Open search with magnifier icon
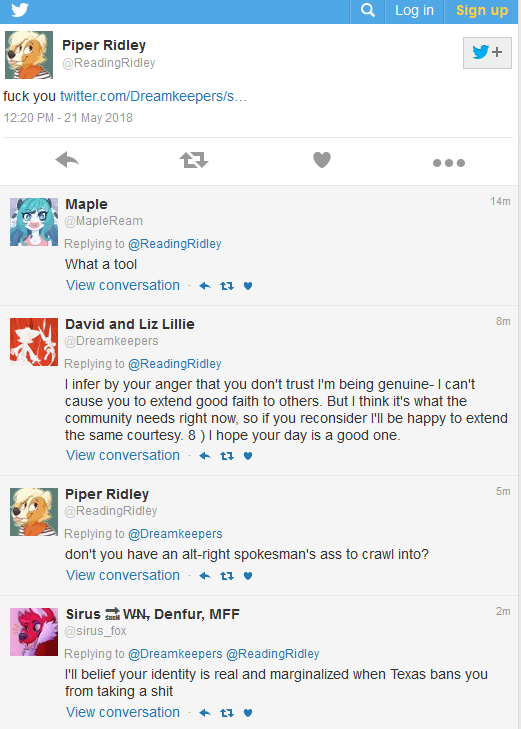 [x=368, y=11]
